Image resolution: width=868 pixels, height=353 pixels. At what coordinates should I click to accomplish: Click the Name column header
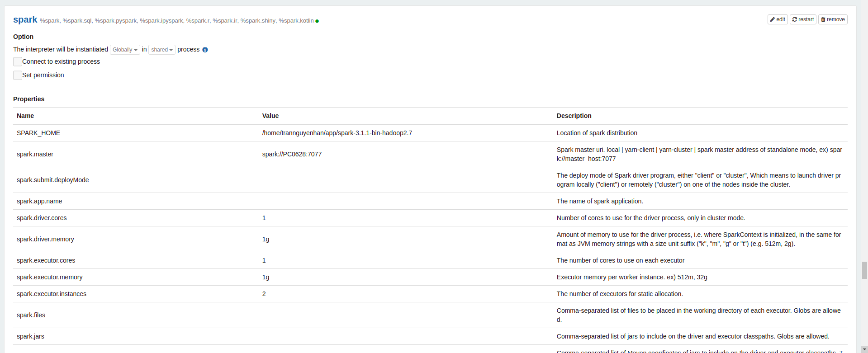(x=25, y=116)
